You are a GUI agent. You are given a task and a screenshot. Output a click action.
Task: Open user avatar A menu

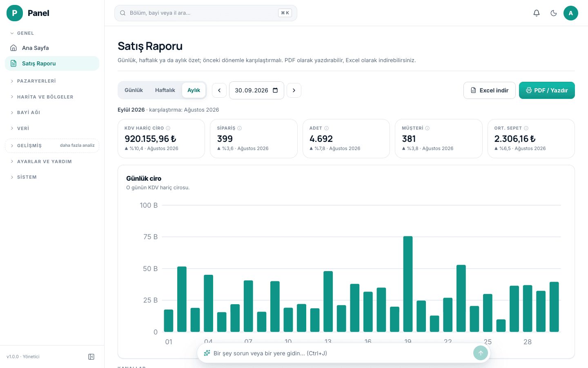571,13
